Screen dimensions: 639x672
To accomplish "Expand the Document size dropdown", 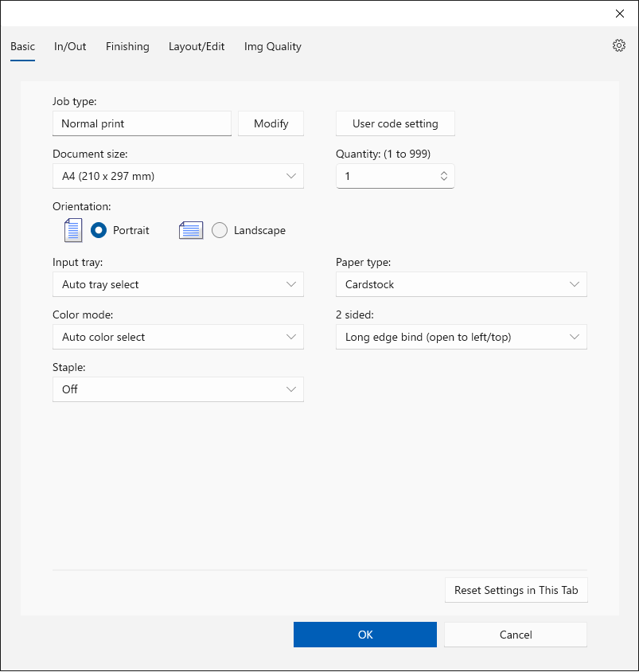I will [177, 176].
